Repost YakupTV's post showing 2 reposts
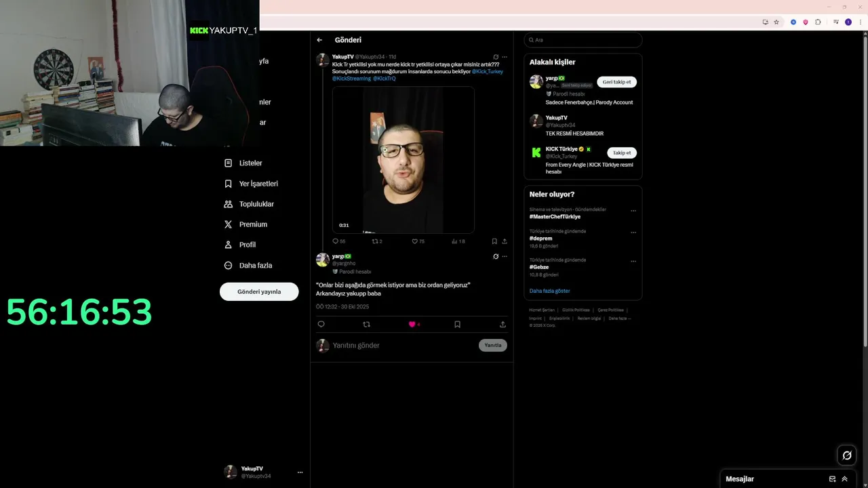Screen dimensions: 868x488 [377, 241]
